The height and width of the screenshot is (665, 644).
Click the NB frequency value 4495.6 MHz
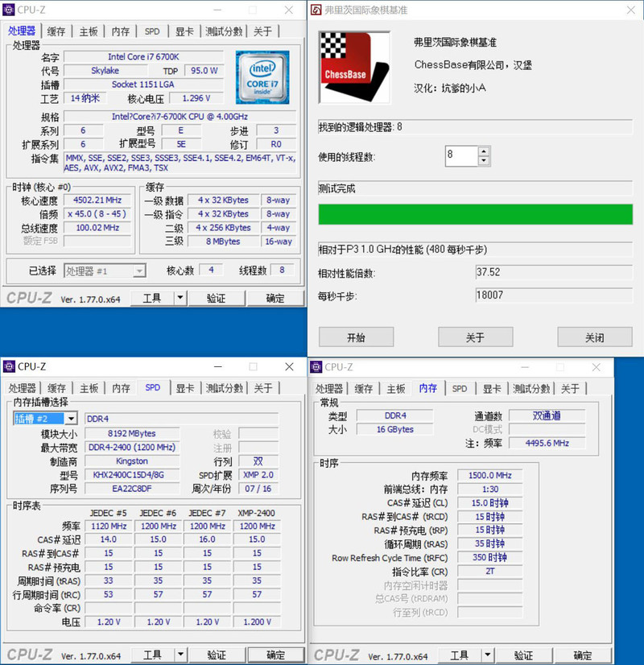pos(547,443)
